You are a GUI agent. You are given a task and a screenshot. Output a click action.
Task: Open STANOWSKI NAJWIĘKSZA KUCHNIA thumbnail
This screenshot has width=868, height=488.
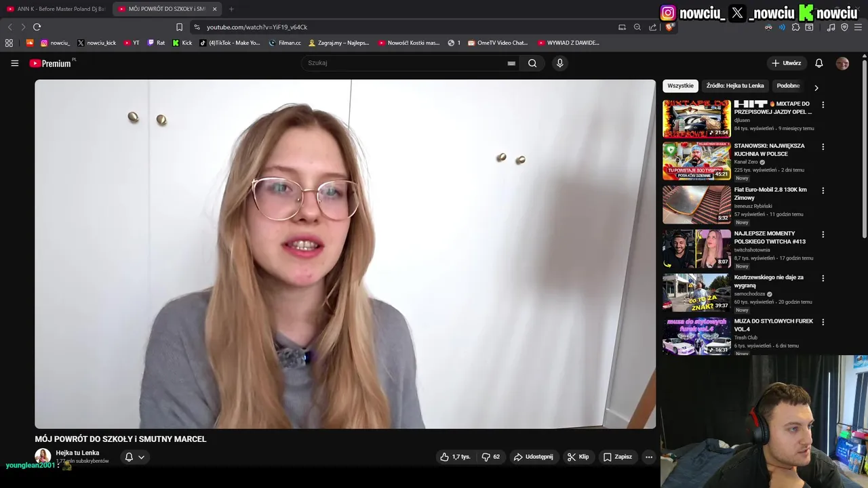(x=696, y=161)
